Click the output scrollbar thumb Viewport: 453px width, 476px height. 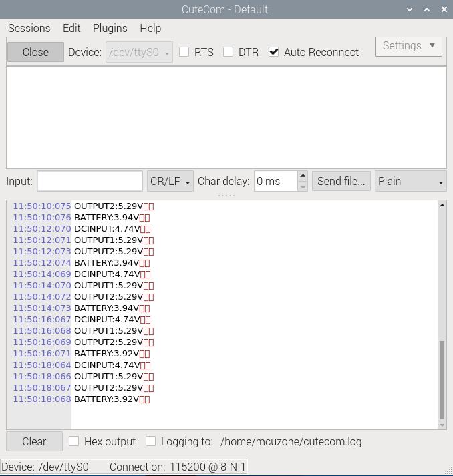coord(442,380)
